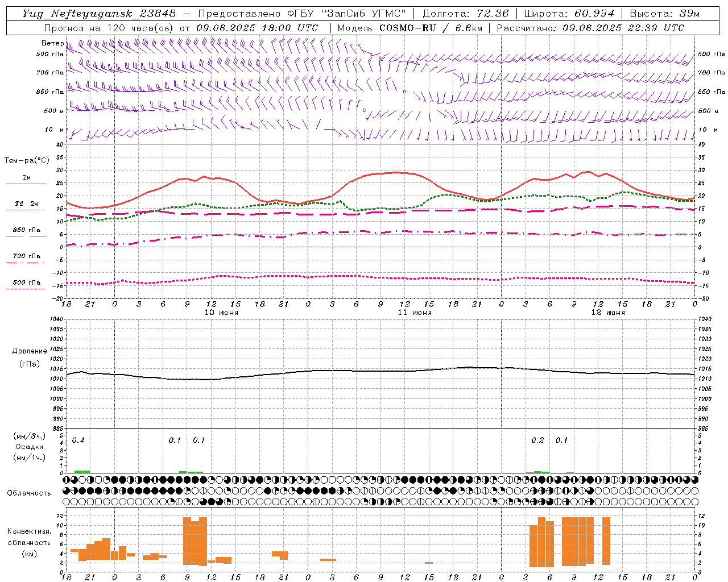
Task: Click the Модель COSMO-RU / 6.6км label
Action: point(410,28)
